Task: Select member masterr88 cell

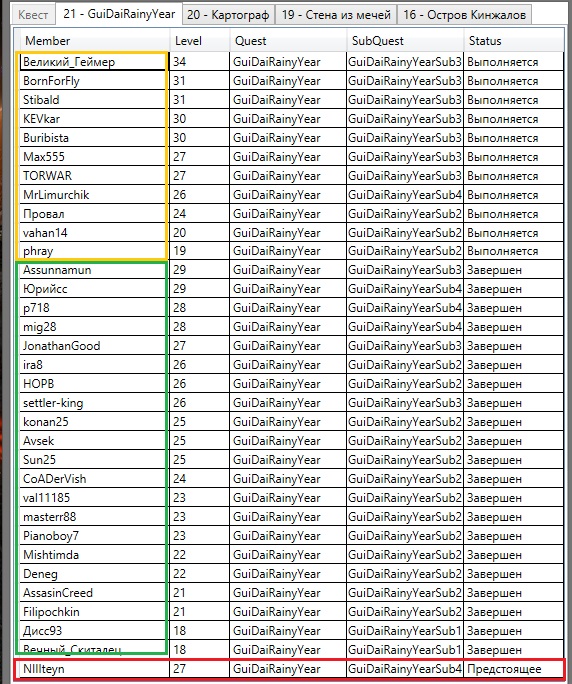Action: [x=93, y=516]
